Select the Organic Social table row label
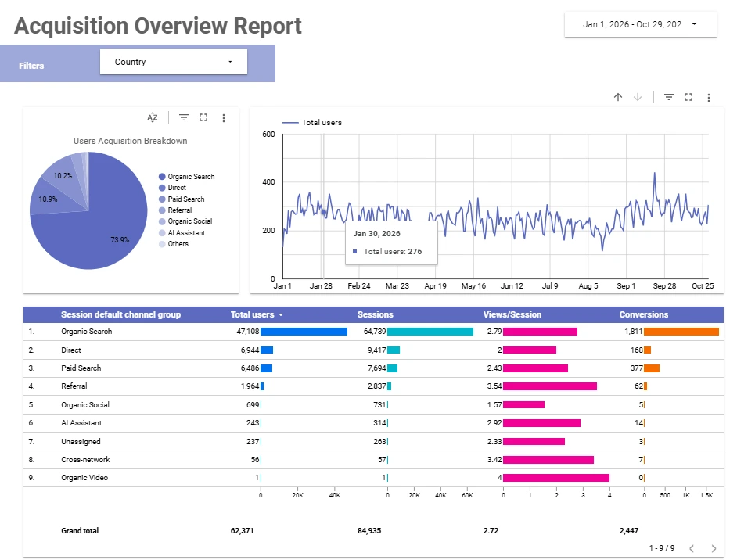This screenshot has width=737, height=560. coord(85,404)
